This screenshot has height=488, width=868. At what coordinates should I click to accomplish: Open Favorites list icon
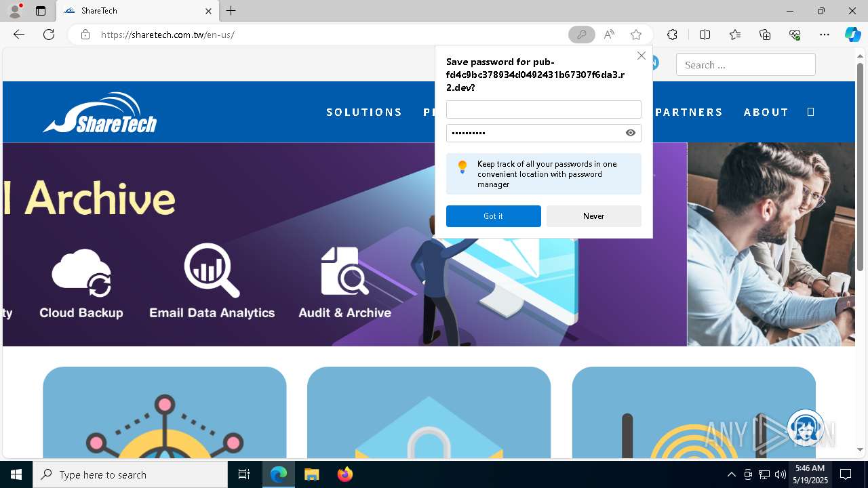click(735, 35)
